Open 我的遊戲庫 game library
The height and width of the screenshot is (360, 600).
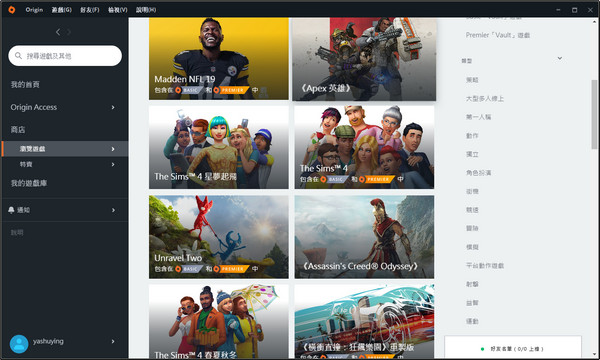29,183
